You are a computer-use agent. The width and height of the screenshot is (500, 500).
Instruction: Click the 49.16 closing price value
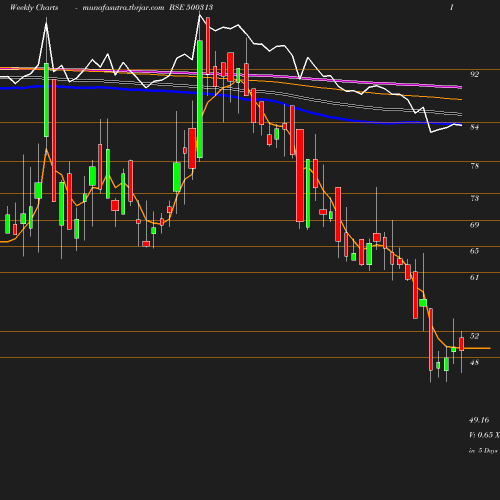tap(479, 420)
